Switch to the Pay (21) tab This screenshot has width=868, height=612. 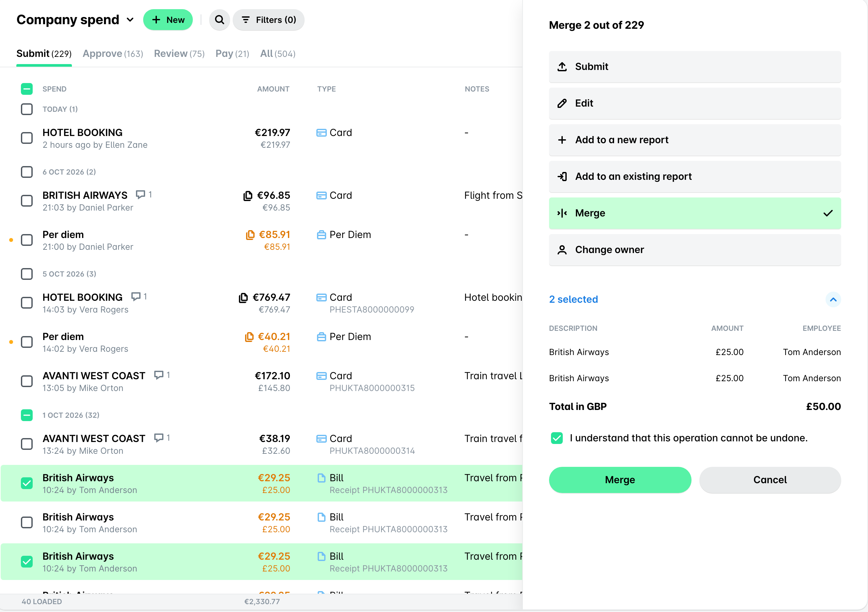[232, 54]
